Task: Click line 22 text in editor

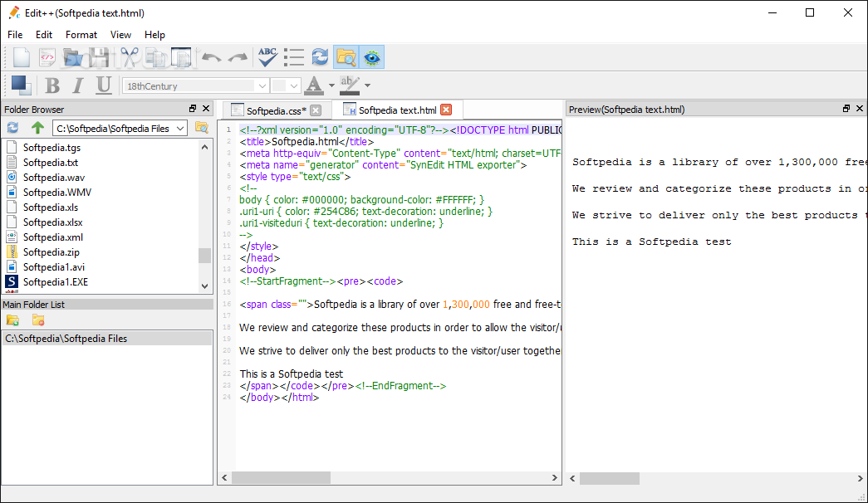Action: (292, 374)
